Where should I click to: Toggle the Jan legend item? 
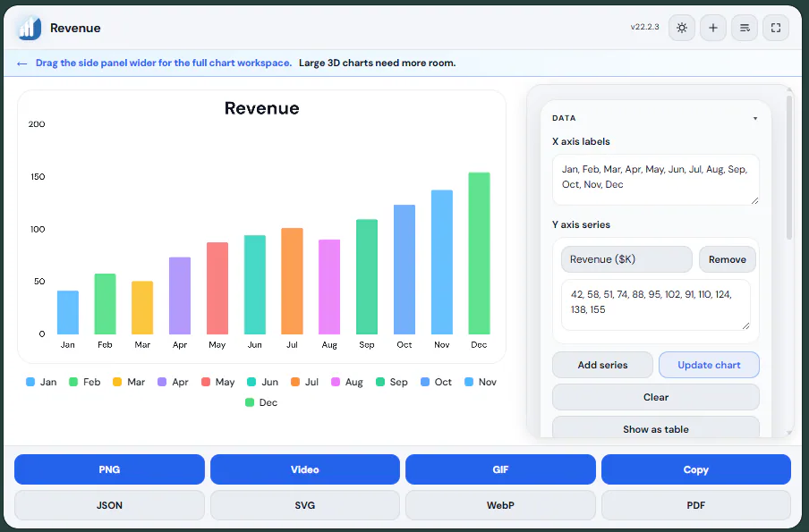(x=41, y=382)
